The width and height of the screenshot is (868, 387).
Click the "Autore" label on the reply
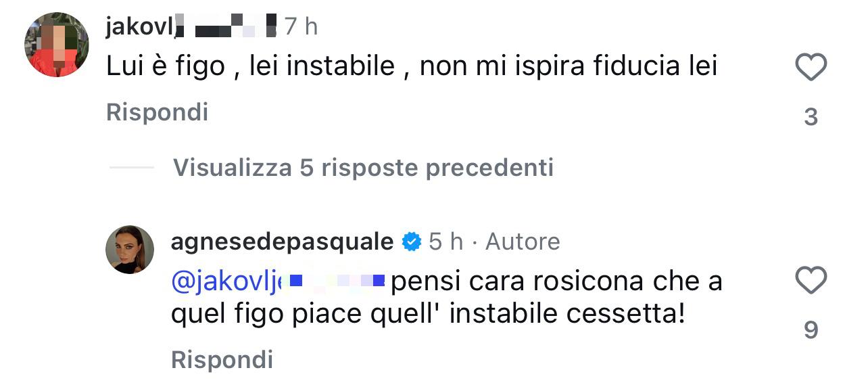click(523, 242)
